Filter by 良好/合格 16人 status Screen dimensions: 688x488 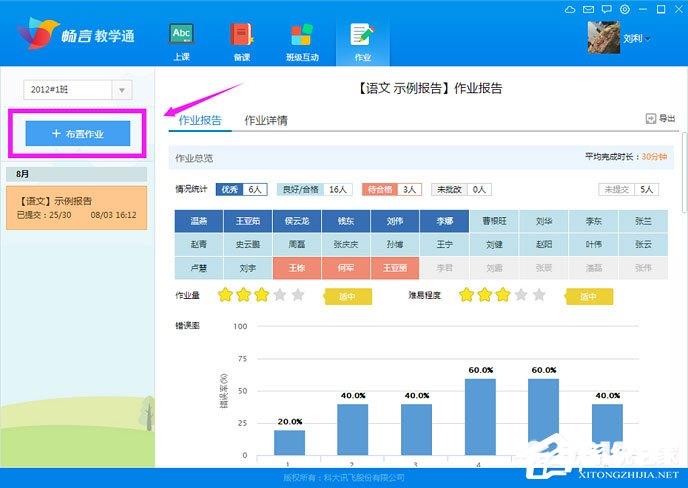(x=314, y=189)
